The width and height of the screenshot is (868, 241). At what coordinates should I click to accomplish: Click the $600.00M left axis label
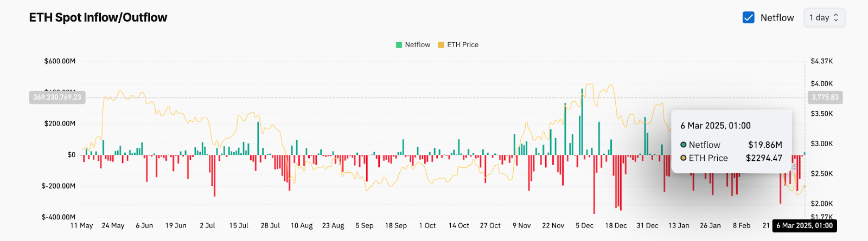60,61
